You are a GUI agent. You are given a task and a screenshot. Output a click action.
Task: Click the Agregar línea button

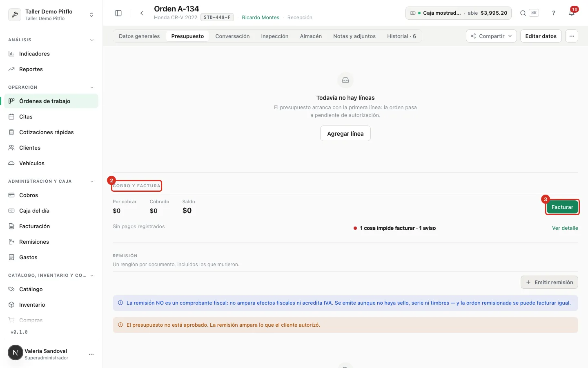[345, 134]
